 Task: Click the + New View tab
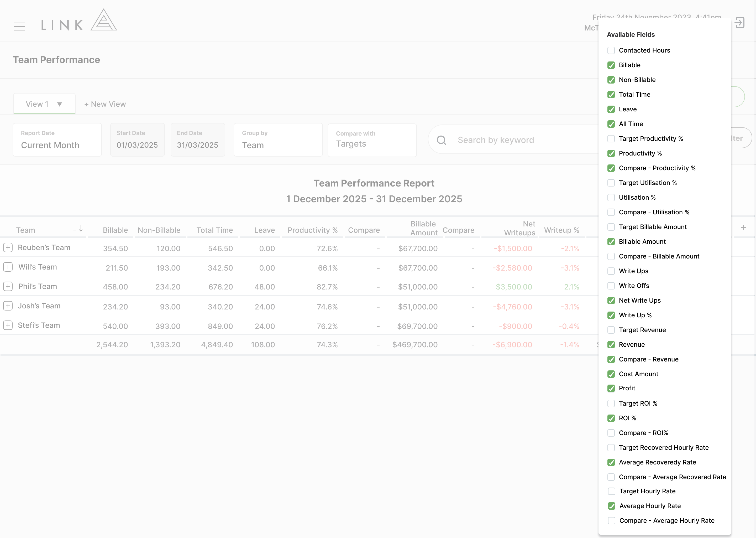coord(105,104)
